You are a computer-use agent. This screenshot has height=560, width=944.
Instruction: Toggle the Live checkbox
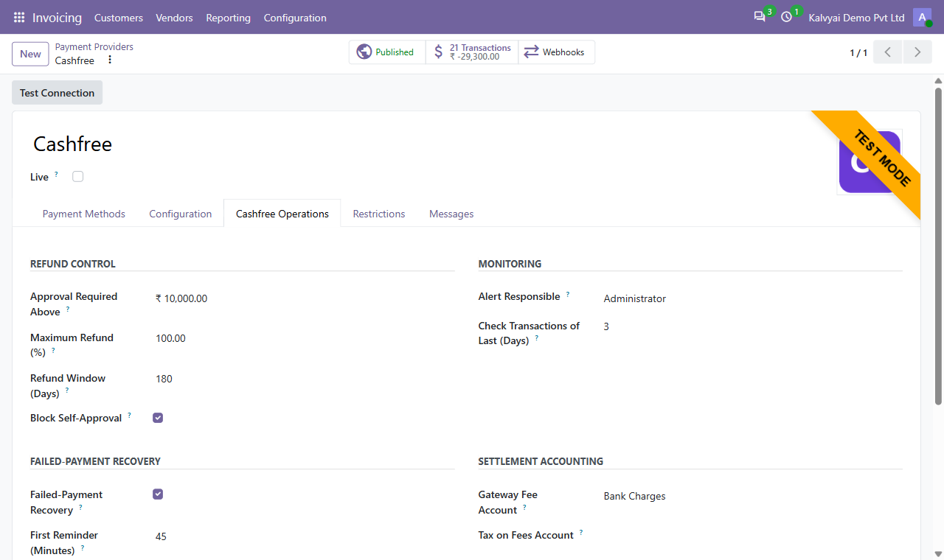point(78,177)
